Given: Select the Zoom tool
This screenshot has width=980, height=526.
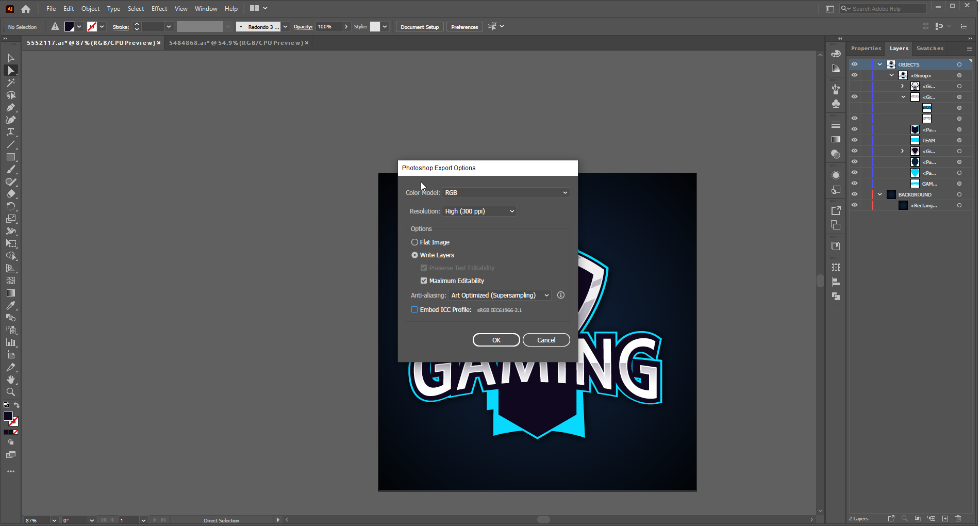Looking at the screenshot, I should coord(11,392).
